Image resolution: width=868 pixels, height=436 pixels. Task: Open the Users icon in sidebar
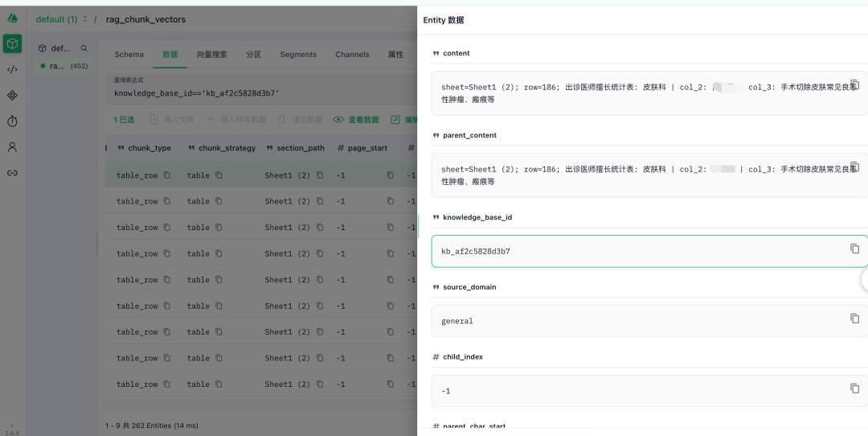tap(12, 147)
